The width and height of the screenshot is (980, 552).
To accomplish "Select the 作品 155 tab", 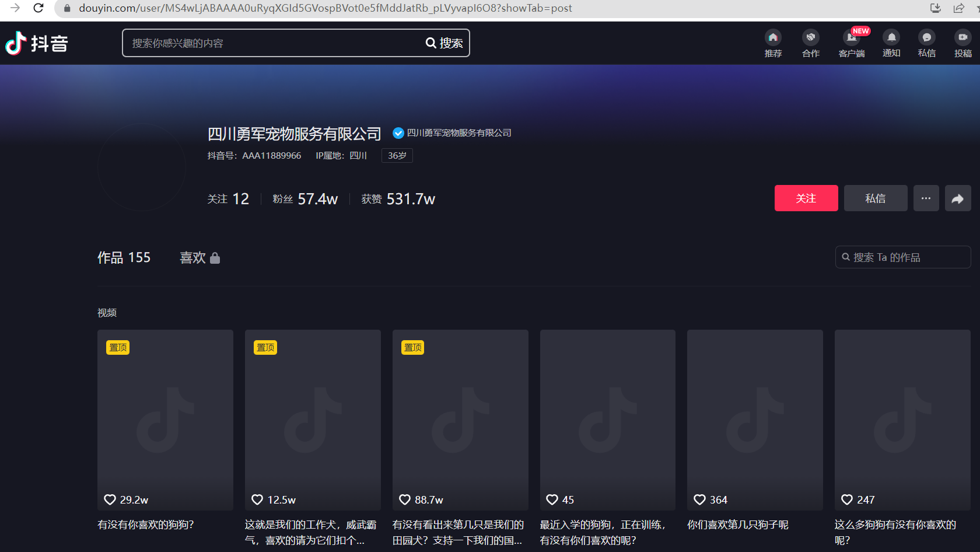I will tap(123, 257).
